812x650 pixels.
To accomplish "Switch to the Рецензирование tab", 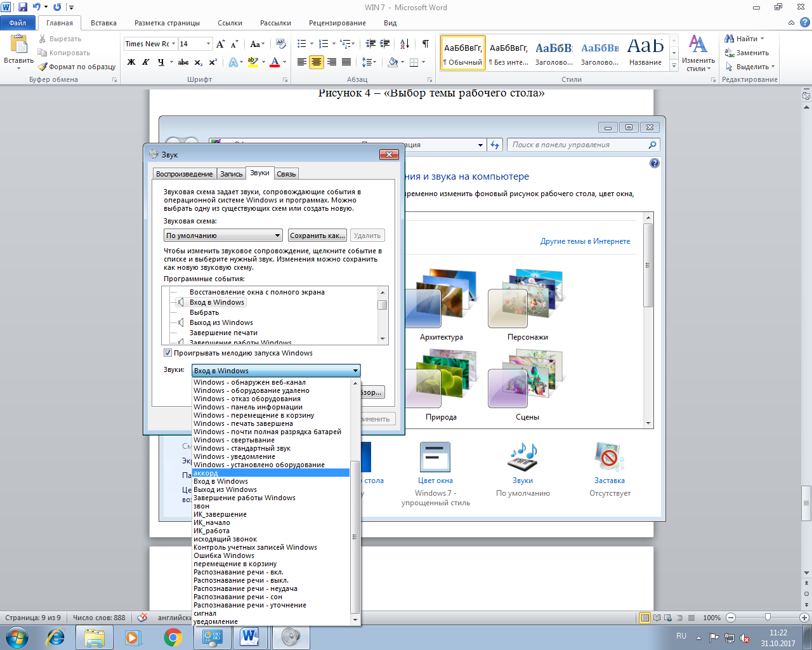I will (x=337, y=23).
